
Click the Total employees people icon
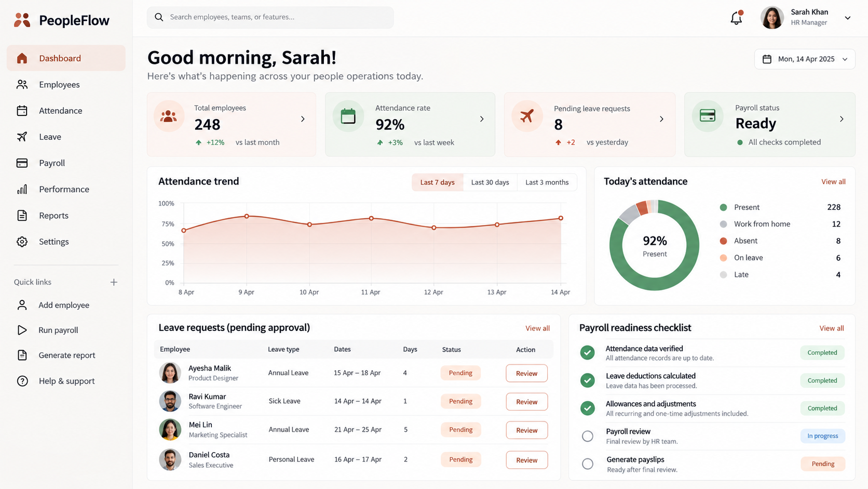[169, 116]
